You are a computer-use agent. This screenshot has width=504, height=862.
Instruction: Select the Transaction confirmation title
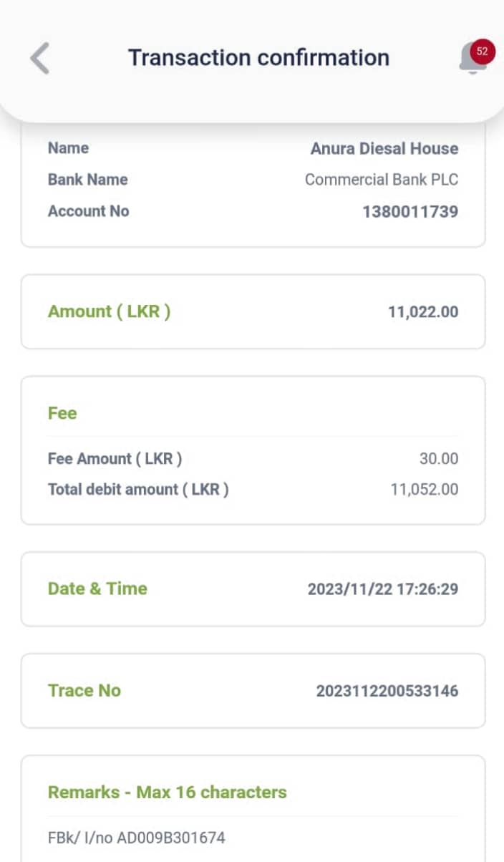pyautogui.click(x=258, y=57)
